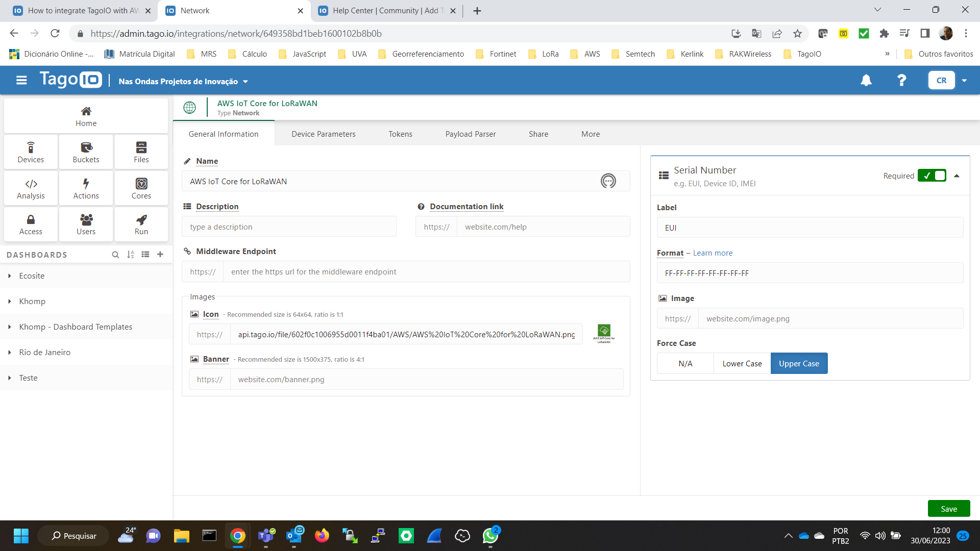Switch to the Payload Parser tab
980x551 pixels.
coord(470,134)
